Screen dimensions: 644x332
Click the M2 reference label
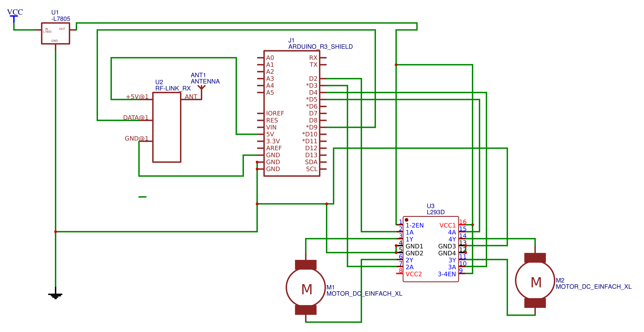click(x=560, y=280)
